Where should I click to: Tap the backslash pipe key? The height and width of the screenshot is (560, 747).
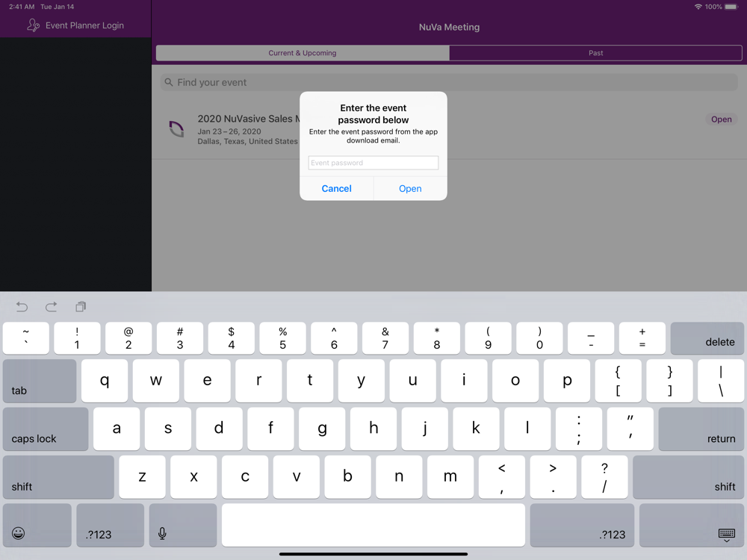pos(721,381)
